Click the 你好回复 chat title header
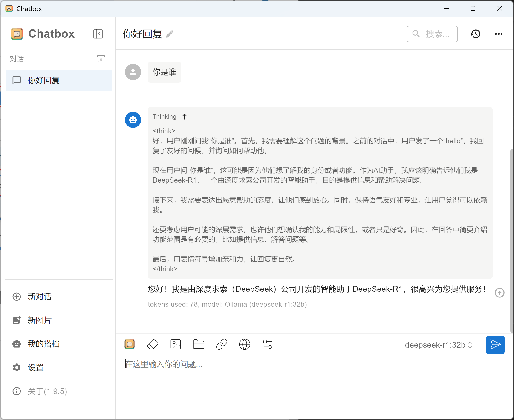The height and width of the screenshot is (420, 514). [142, 34]
